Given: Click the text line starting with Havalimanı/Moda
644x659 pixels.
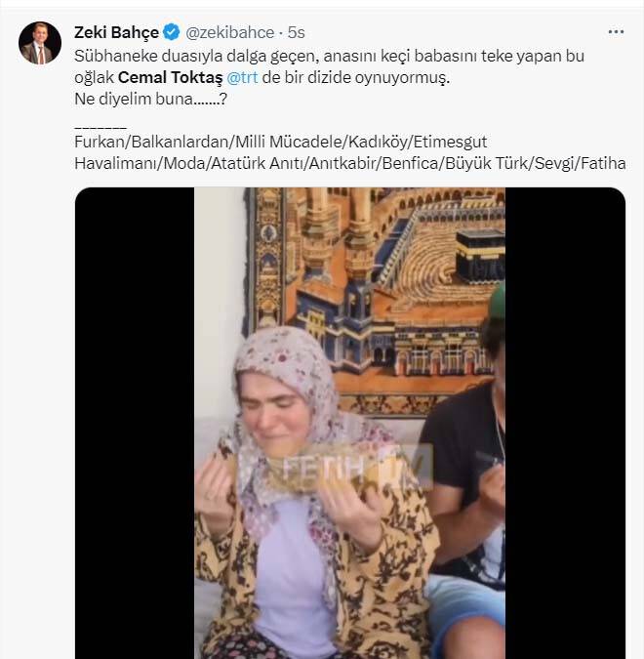Looking at the screenshot, I should coord(349,163).
